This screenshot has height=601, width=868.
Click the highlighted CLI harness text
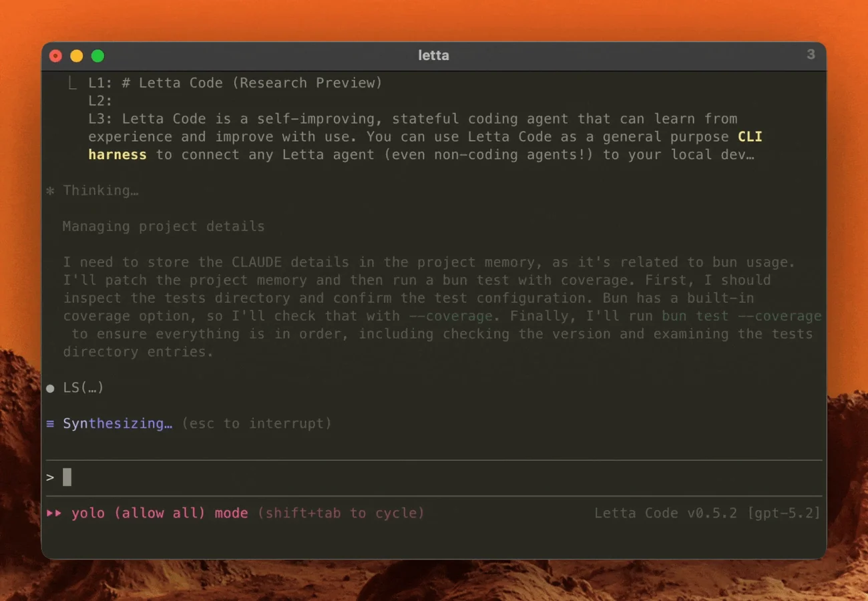[425, 146]
